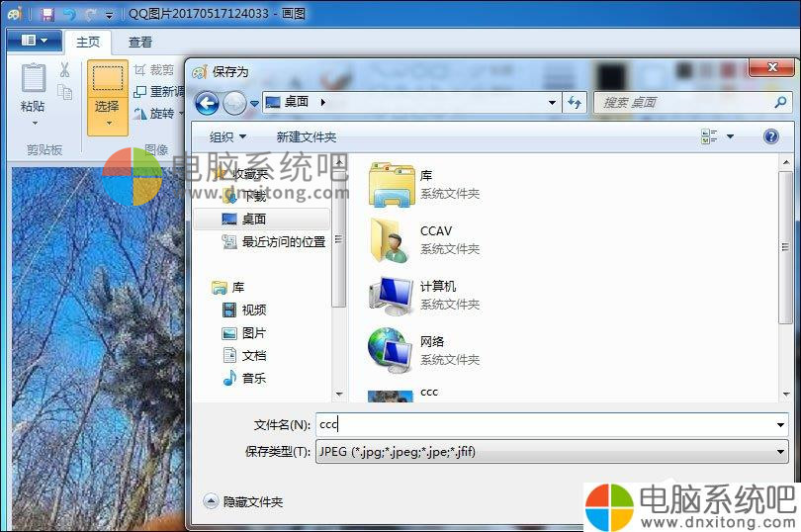Click the undo arrow in Paint title bar
Viewport: 801px width, 532px height.
[69, 14]
